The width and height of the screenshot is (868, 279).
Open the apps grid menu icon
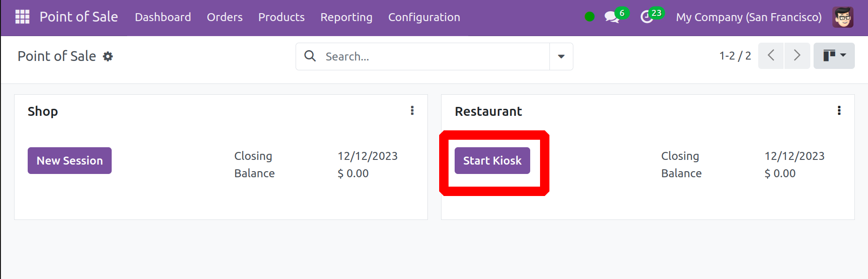point(23,17)
